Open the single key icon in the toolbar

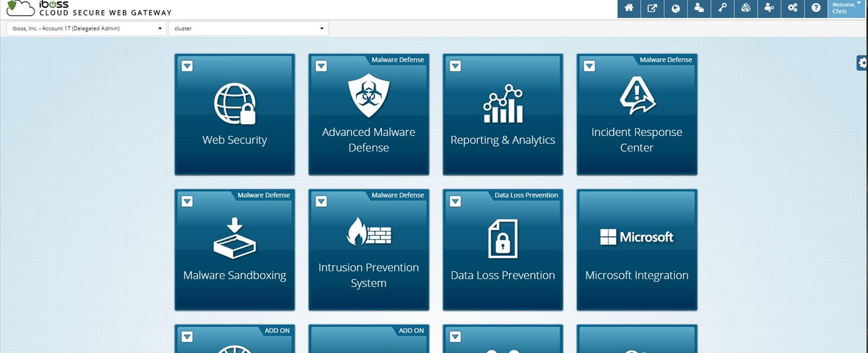(723, 8)
